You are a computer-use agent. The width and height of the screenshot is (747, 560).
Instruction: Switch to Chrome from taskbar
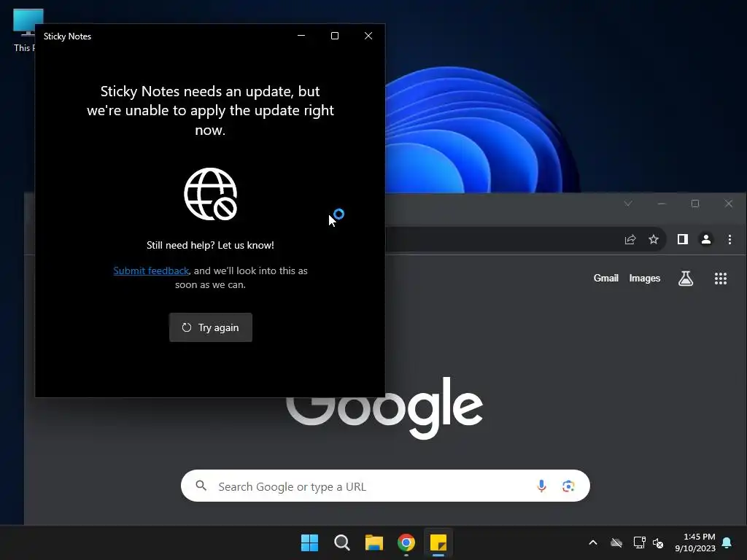pos(406,542)
